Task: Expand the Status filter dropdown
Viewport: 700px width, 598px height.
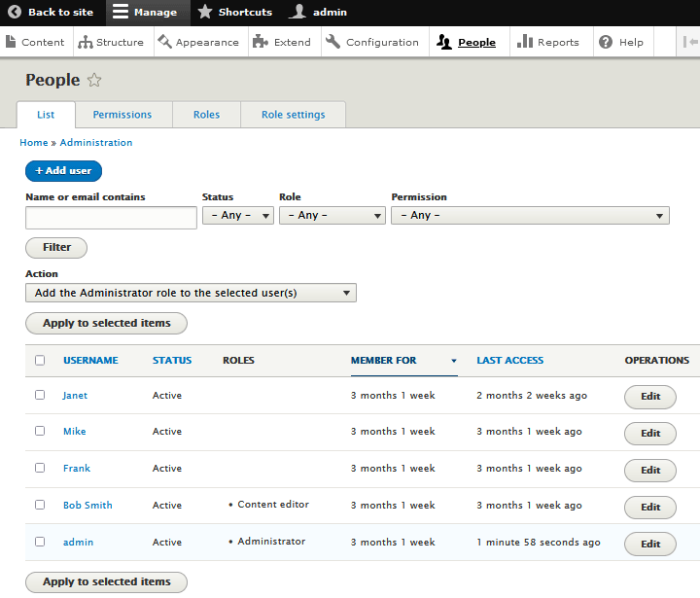Action: point(237,216)
